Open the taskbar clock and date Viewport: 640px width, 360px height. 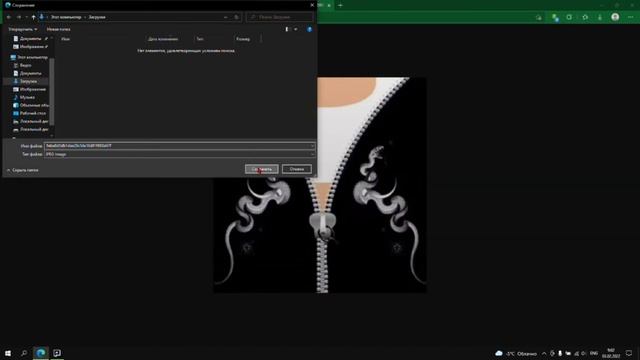[x=611, y=353]
